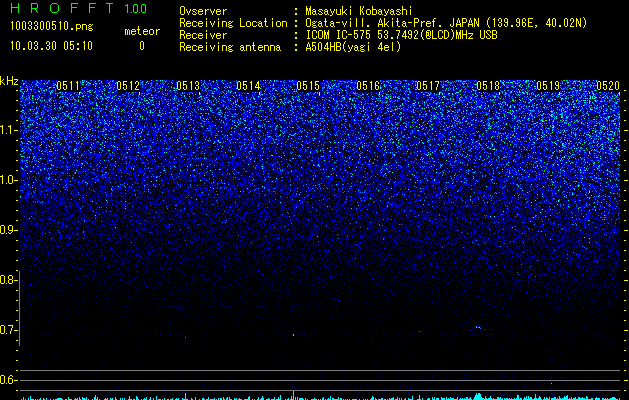Click the date stamp 10.03.30 05:10
629x400 pixels.
tap(51, 46)
